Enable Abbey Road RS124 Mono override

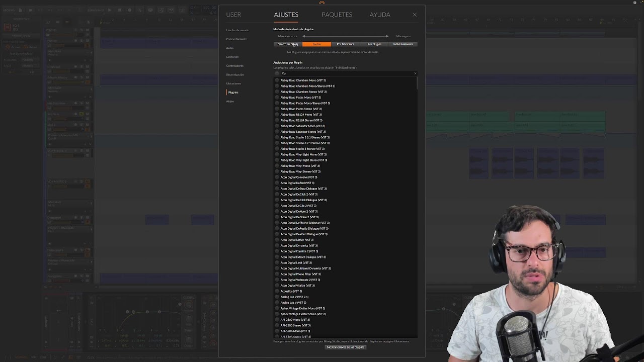[x=277, y=115]
